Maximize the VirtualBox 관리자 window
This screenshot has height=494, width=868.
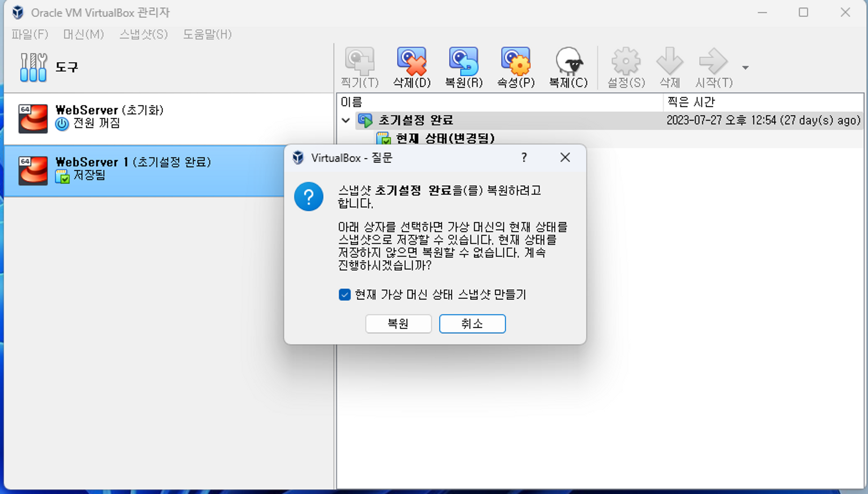click(803, 12)
